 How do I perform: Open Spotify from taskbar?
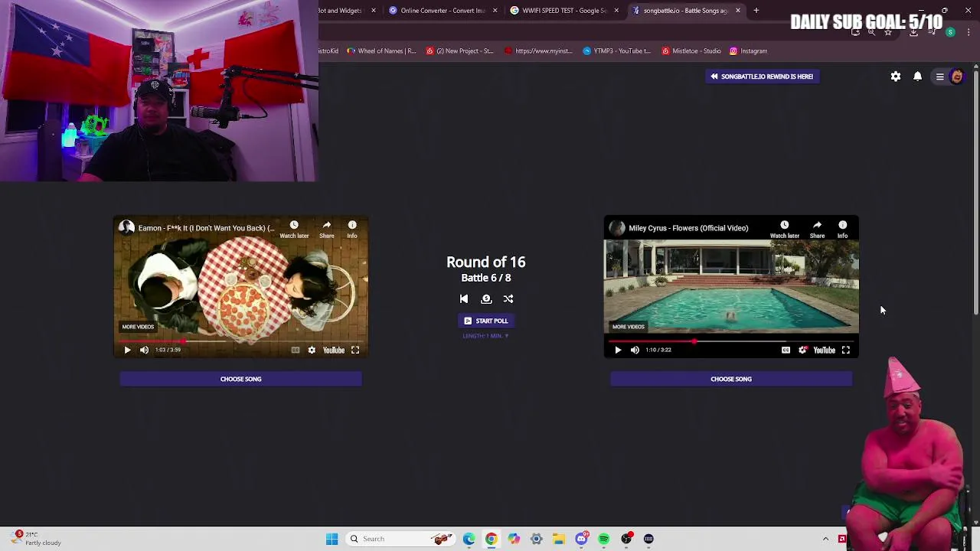pos(604,539)
